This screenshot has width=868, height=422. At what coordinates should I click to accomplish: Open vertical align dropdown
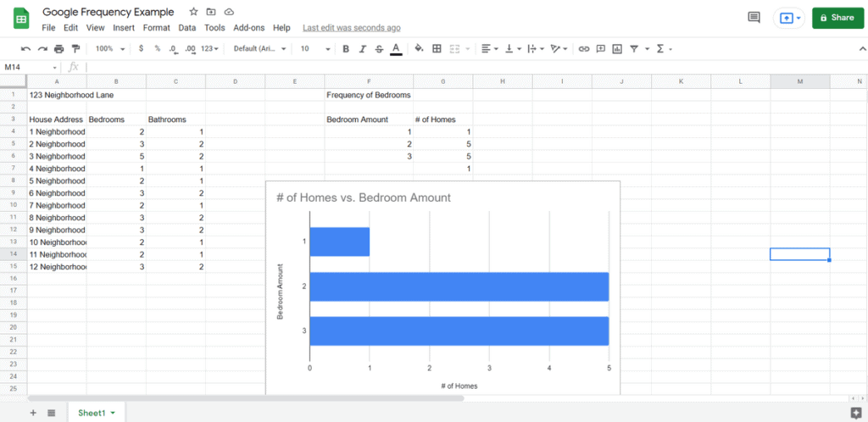coord(513,48)
